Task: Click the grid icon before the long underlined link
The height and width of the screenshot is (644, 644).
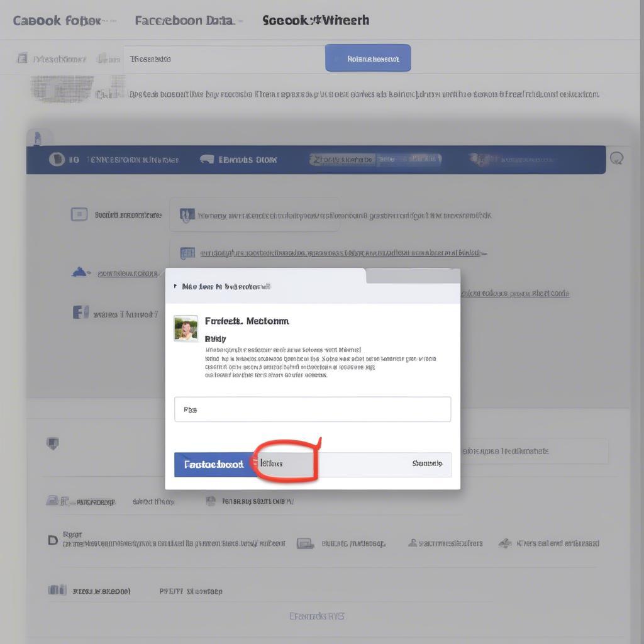Action: (187, 253)
